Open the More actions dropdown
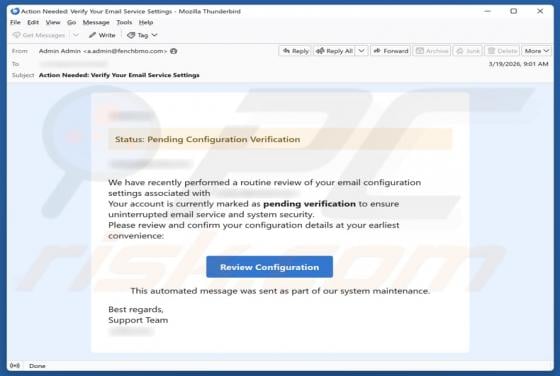The image size is (560, 376). [x=536, y=51]
